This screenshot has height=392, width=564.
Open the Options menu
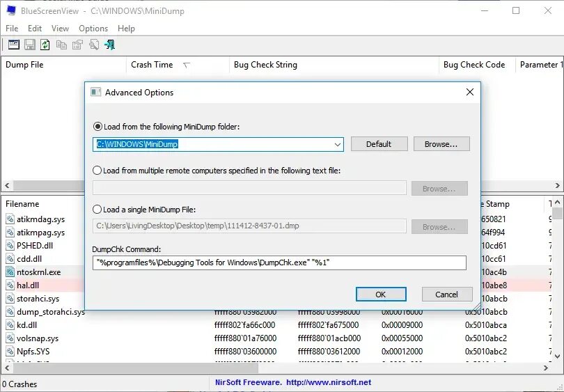point(93,29)
